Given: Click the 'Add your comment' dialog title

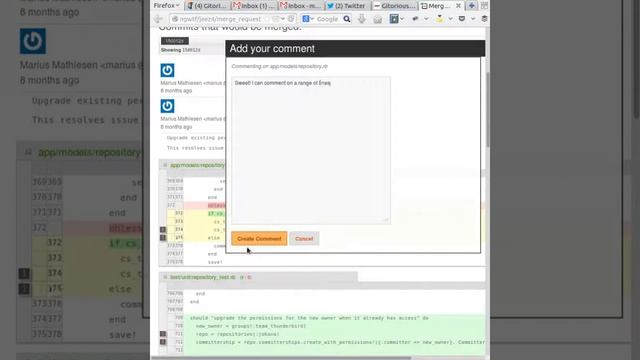Looking at the screenshot, I should [272, 49].
